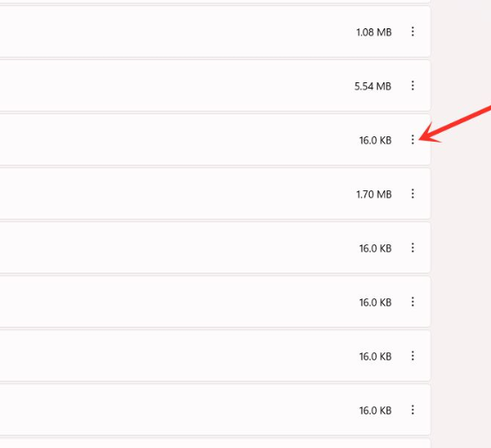Open three-dot menu beside 5.54 MB
491x448 pixels.
pyautogui.click(x=412, y=86)
